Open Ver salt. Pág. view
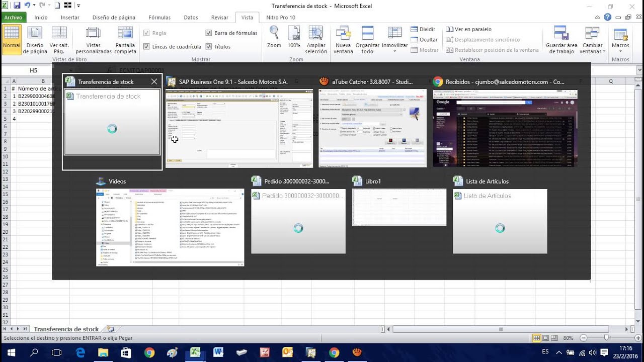The height and width of the screenshot is (362, 644). (59, 39)
